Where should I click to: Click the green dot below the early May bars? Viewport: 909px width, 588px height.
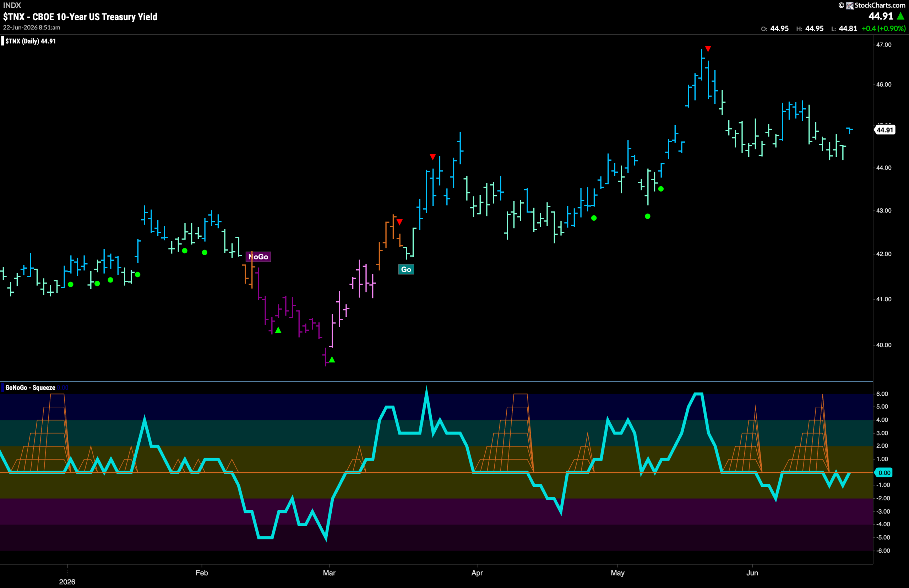pyautogui.click(x=647, y=216)
